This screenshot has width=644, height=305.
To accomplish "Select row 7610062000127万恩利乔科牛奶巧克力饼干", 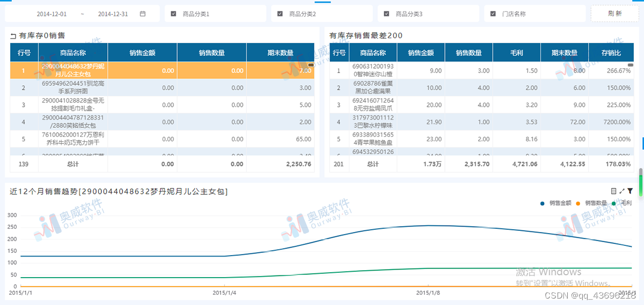I will pos(163,139).
